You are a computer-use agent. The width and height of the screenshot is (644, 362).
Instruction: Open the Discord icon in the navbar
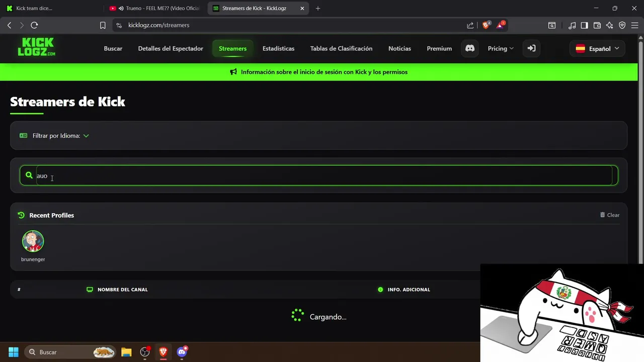[470, 48]
